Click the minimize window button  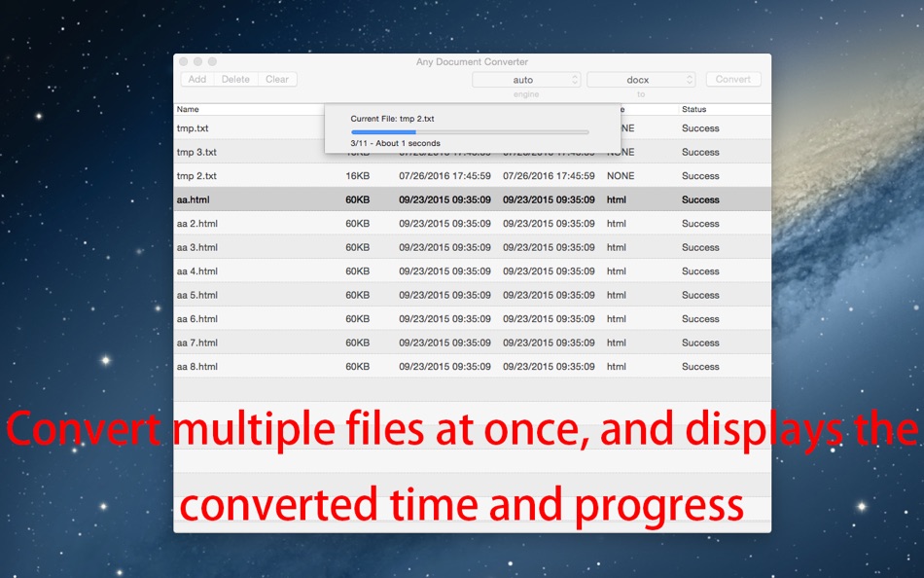pos(198,61)
